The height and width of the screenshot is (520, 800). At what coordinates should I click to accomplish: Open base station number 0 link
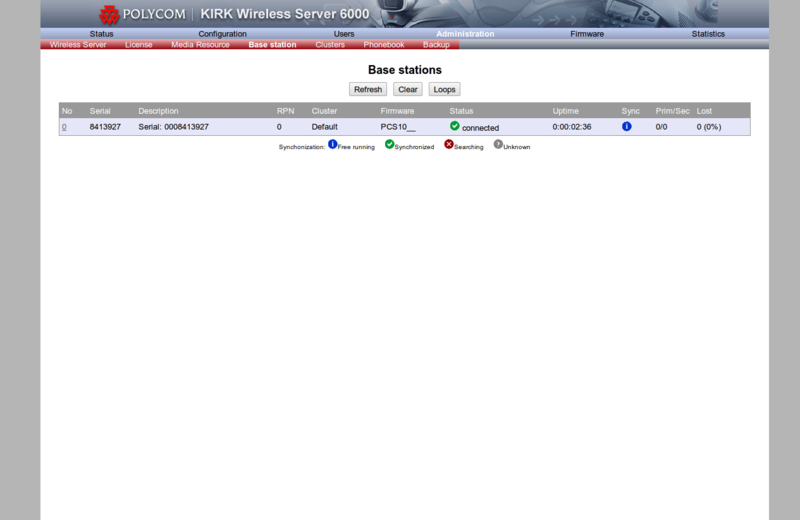tap(64, 127)
